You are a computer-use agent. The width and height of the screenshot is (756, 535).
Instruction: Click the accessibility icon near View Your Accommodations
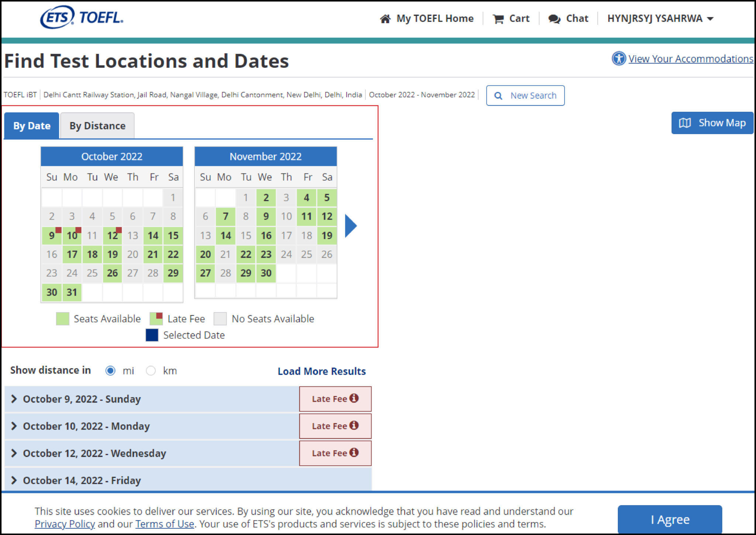[619, 58]
